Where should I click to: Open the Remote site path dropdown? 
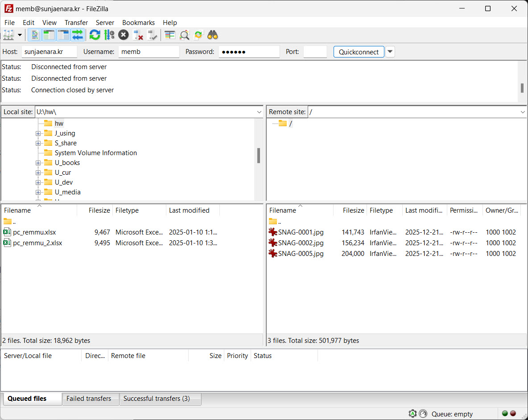click(x=523, y=112)
